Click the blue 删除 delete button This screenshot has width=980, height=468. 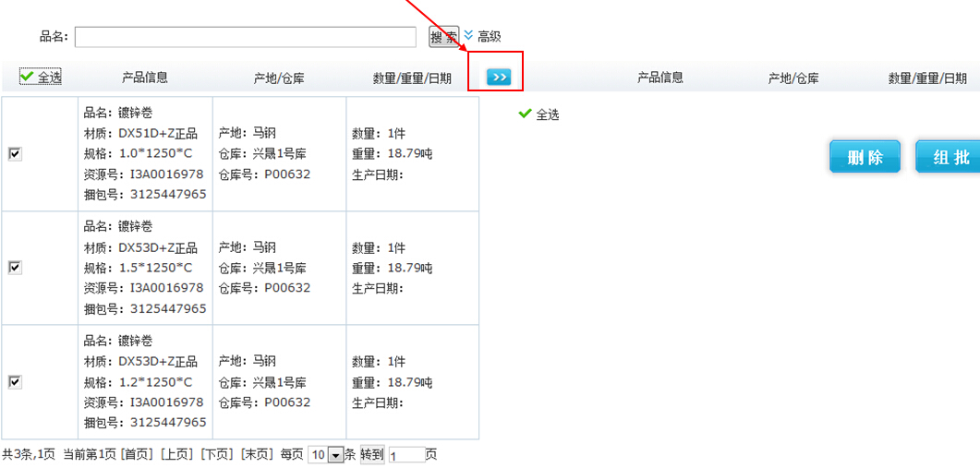(x=865, y=157)
